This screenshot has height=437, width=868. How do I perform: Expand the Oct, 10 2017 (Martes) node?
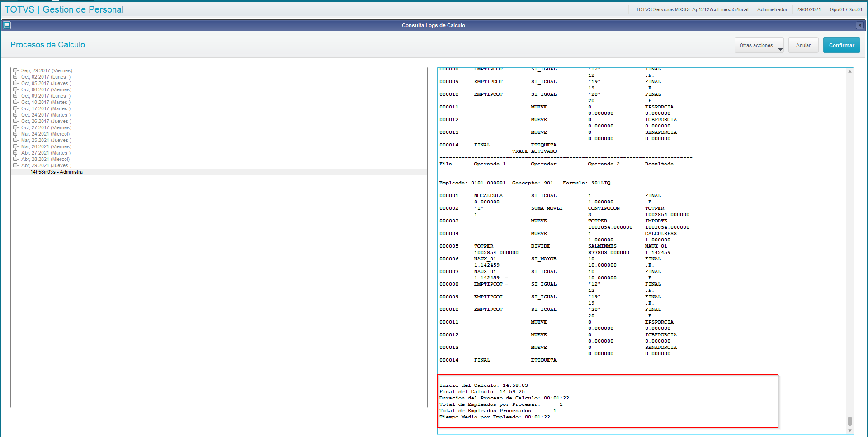point(15,102)
